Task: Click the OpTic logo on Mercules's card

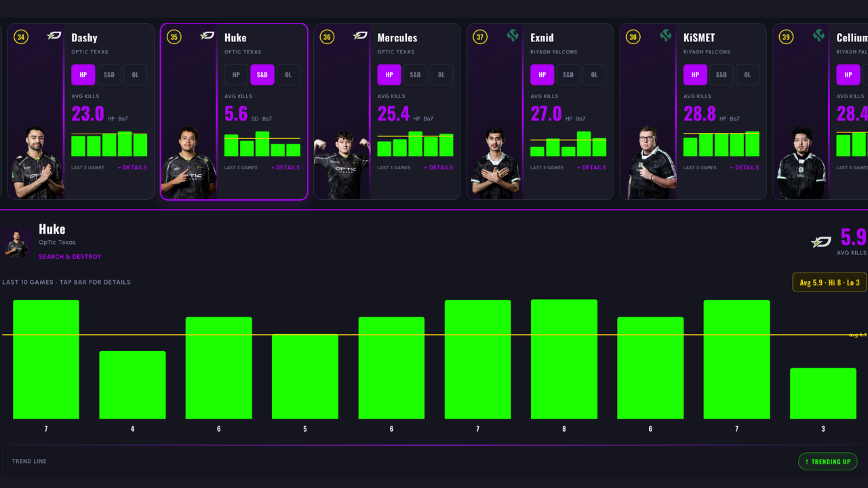Action: tap(360, 36)
